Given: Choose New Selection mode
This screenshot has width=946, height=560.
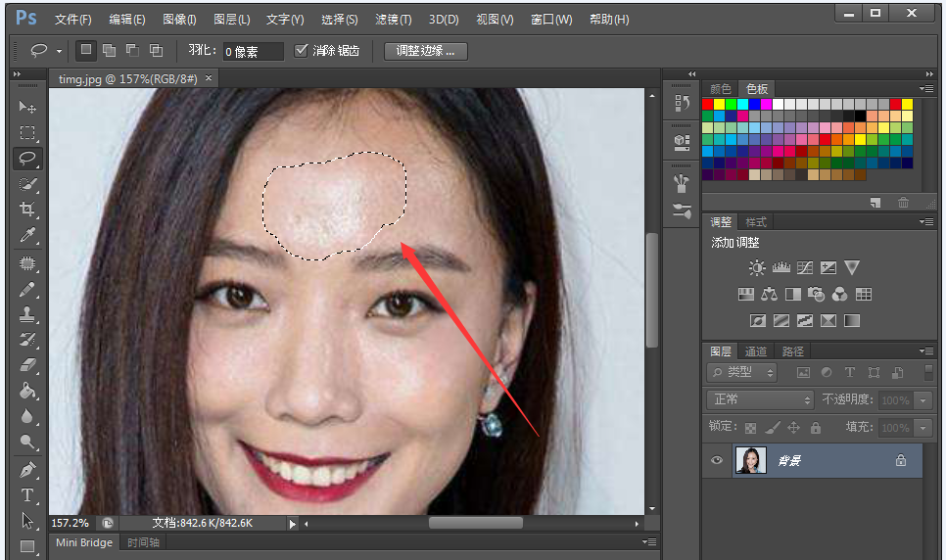Looking at the screenshot, I should 86,50.
